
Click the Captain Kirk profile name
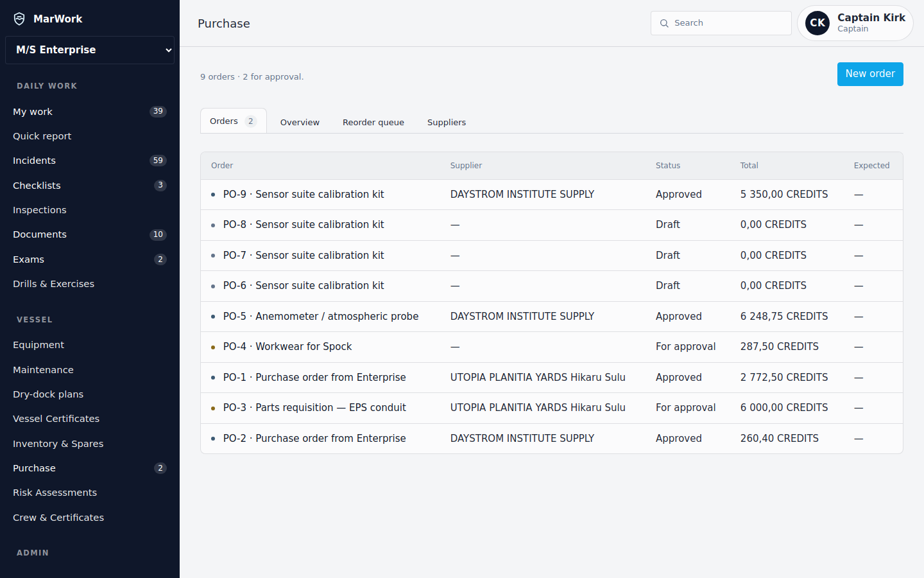click(x=871, y=18)
